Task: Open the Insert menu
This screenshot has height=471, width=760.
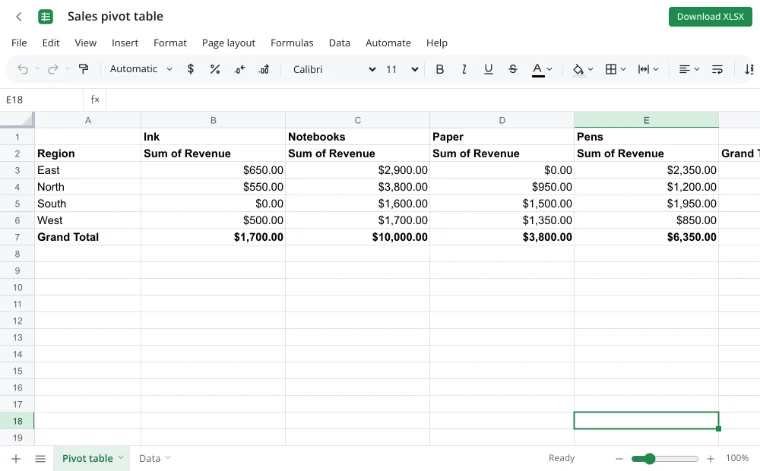Action: point(125,43)
